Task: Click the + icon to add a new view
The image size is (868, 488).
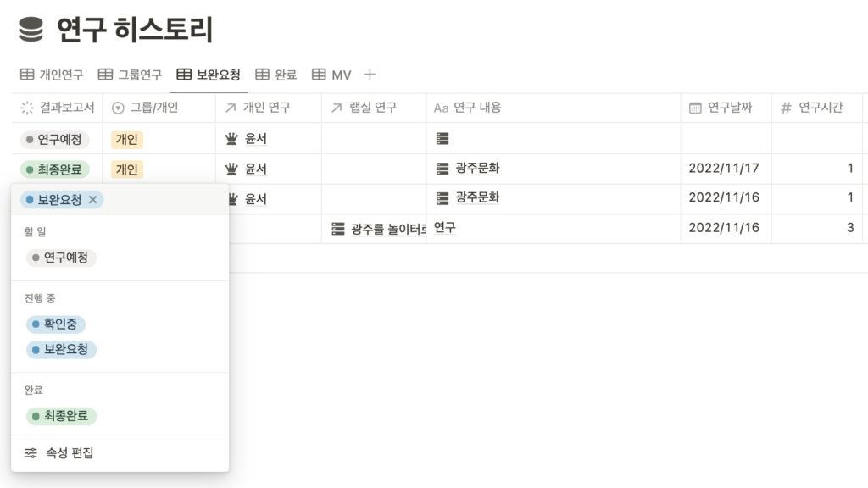Action: tap(370, 75)
